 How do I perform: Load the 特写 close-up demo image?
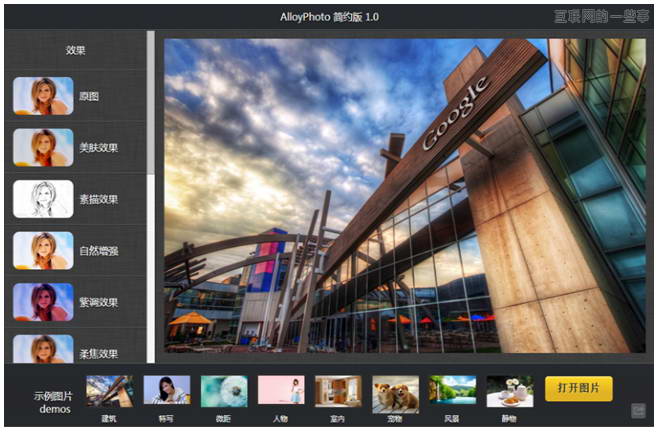click(x=167, y=391)
